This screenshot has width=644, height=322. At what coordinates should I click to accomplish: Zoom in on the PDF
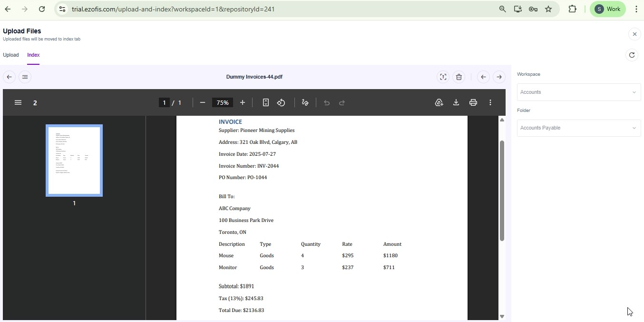pyautogui.click(x=243, y=103)
